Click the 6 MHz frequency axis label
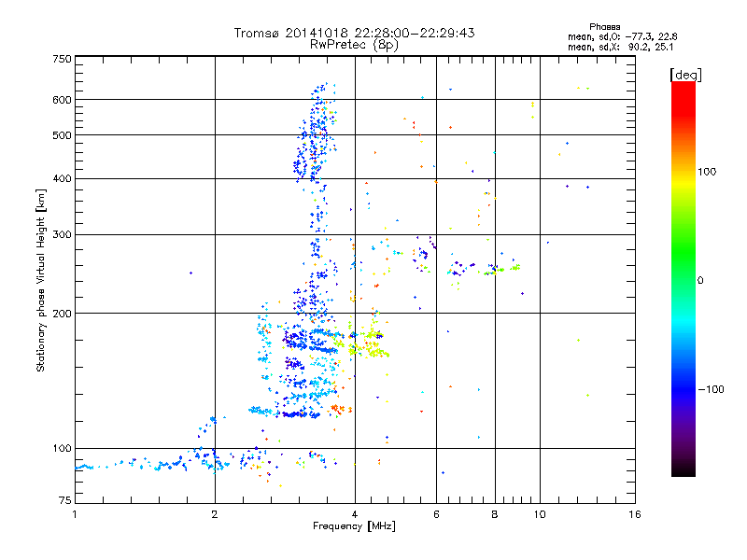 436,515
